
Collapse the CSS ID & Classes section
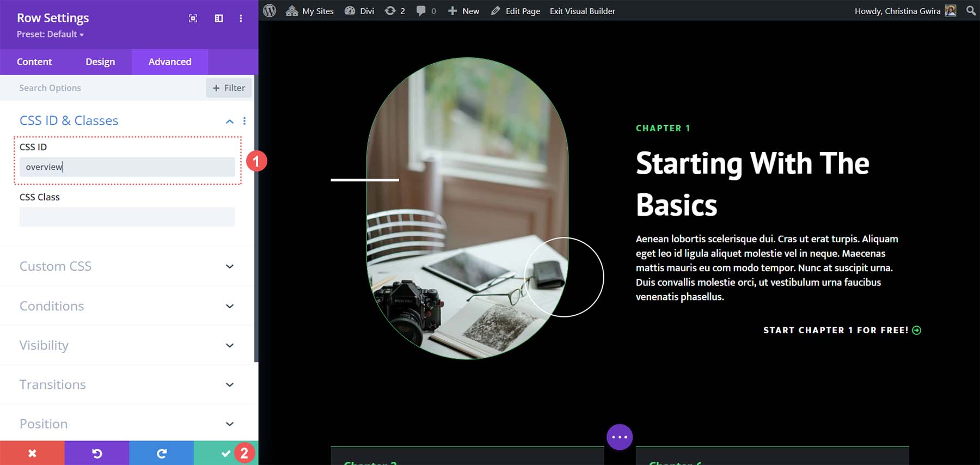(x=230, y=121)
